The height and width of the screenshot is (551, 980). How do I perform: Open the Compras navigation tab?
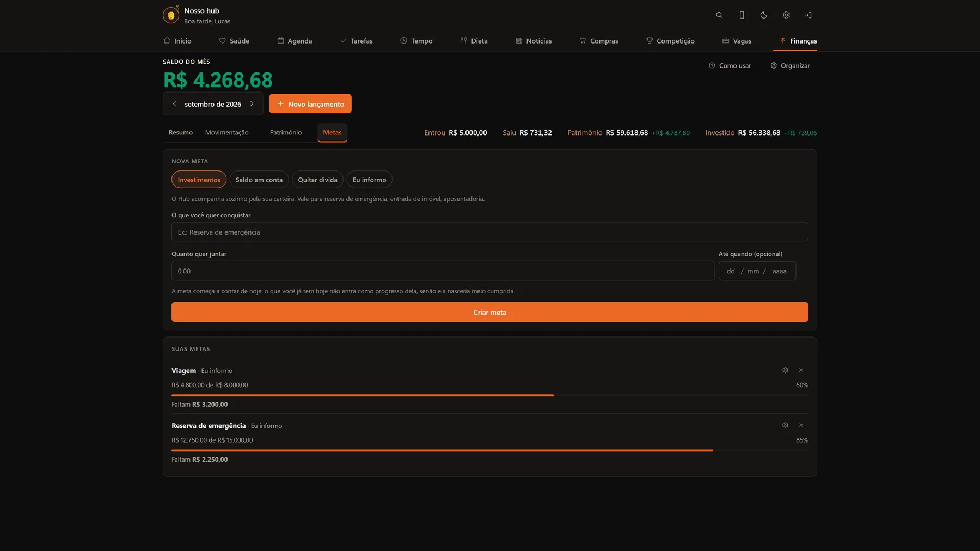pos(599,41)
